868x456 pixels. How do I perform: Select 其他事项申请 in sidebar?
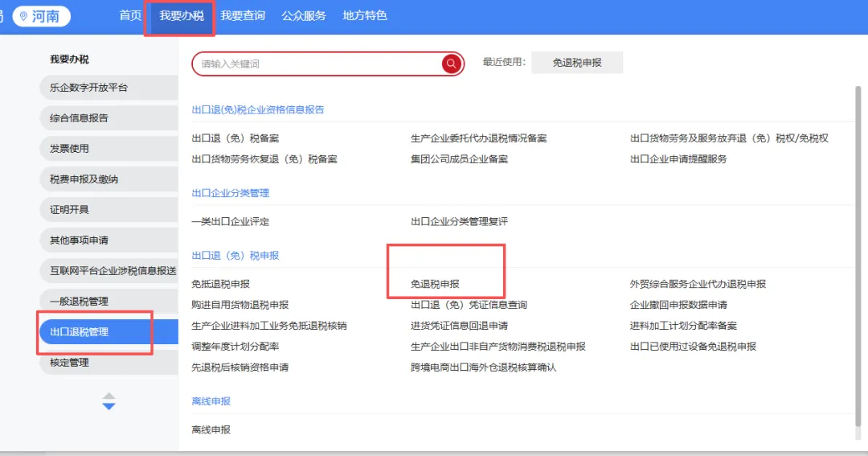click(109, 240)
